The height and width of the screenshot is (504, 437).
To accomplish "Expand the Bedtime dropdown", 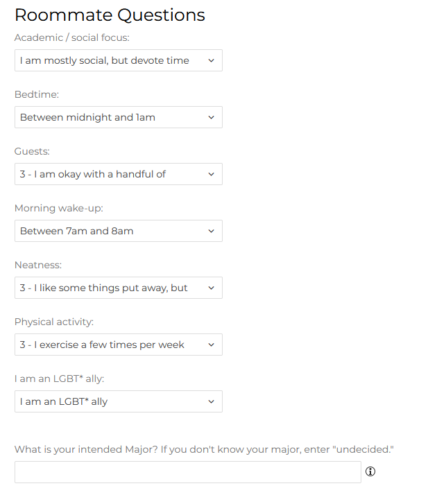I will coord(118,117).
